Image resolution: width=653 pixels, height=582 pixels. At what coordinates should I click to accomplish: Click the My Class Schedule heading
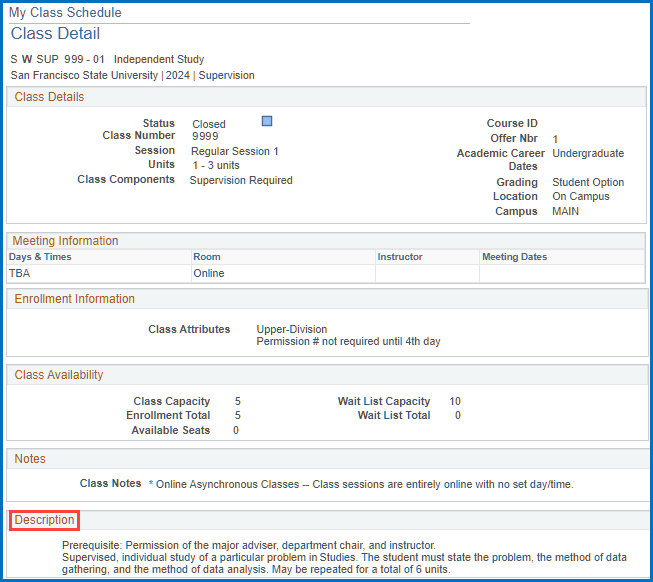[x=65, y=12]
